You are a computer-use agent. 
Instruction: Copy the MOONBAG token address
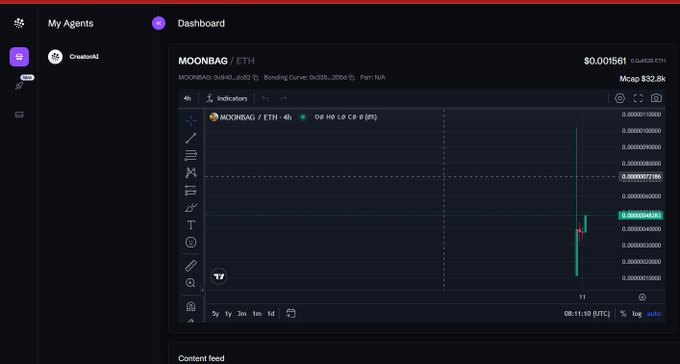tap(255, 78)
